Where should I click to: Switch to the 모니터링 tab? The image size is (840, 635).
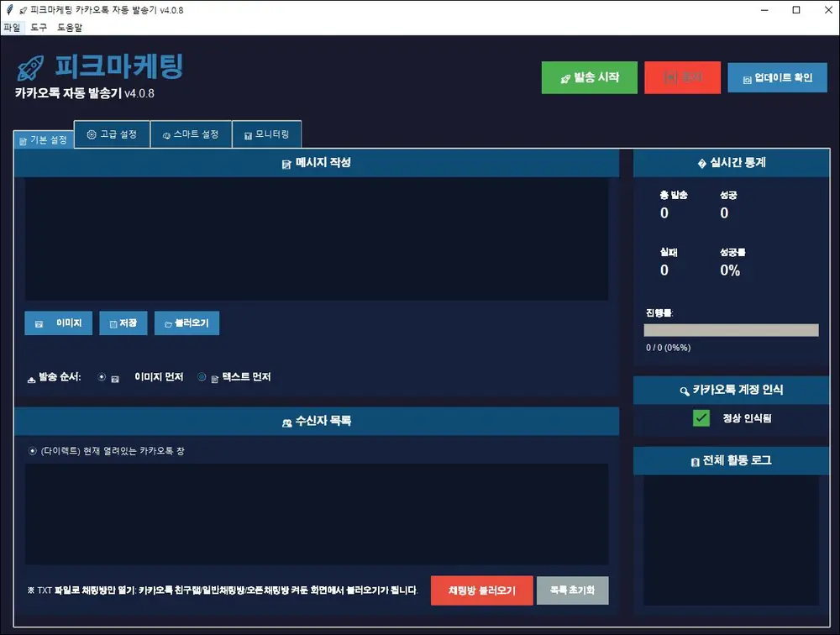point(267,134)
